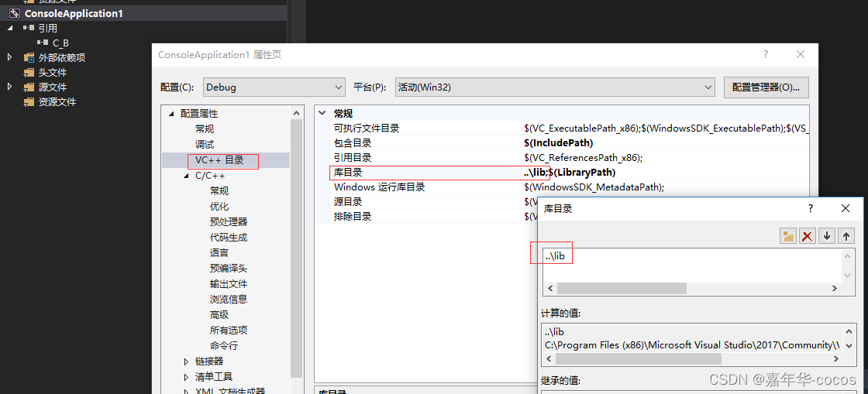The image size is (868, 394).
Task: Select 高级 under C/C++
Action: point(219,315)
